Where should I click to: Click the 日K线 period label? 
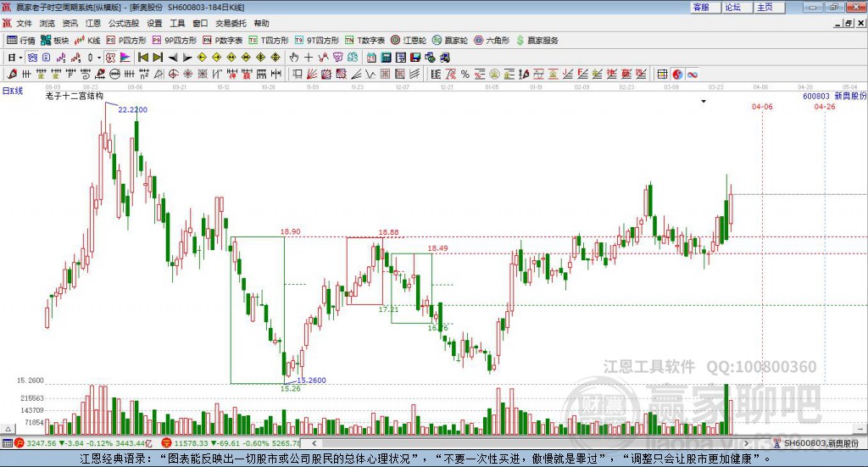tap(12, 91)
